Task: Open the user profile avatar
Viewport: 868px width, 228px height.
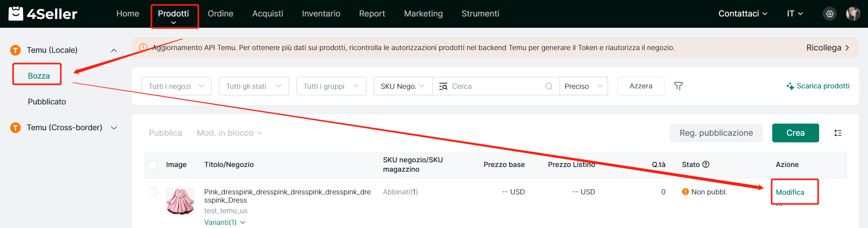Action: tap(853, 14)
